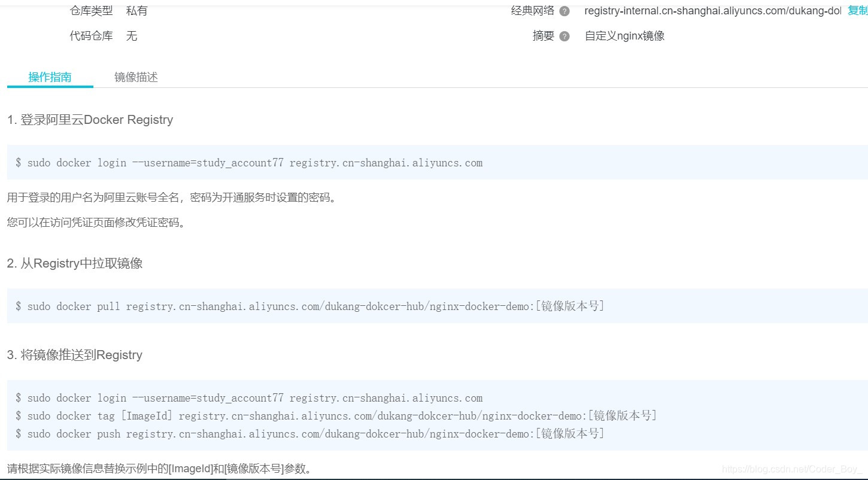Select the docker login command in step 1

250,162
